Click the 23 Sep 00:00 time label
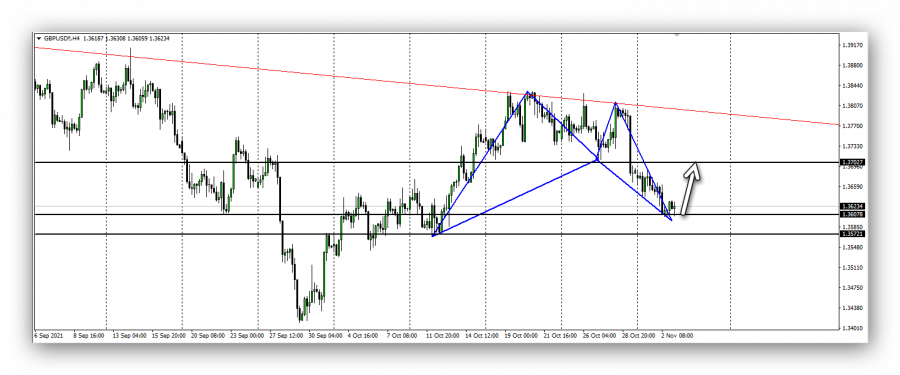The image size is (900, 375). 247,335
